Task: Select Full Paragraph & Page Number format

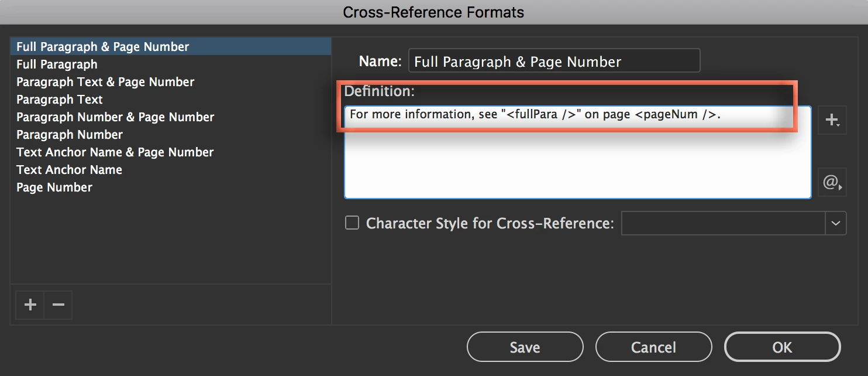Action: pyautogui.click(x=103, y=47)
